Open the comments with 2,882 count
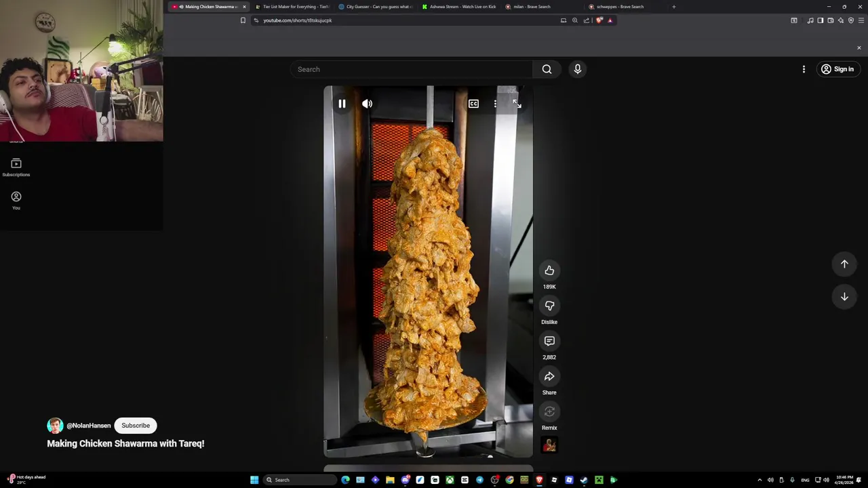Image resolution: width=868 pixels, height=488 pixels. pos(549,341)
